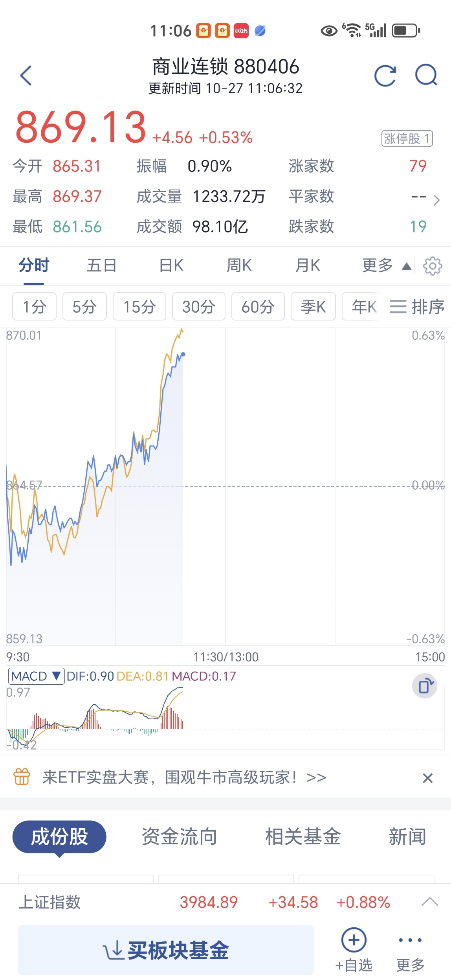Open the 资金流向 tab
The height and width of the screenshot is (980, 451).
pyautogui.click(x=179, y=837)
